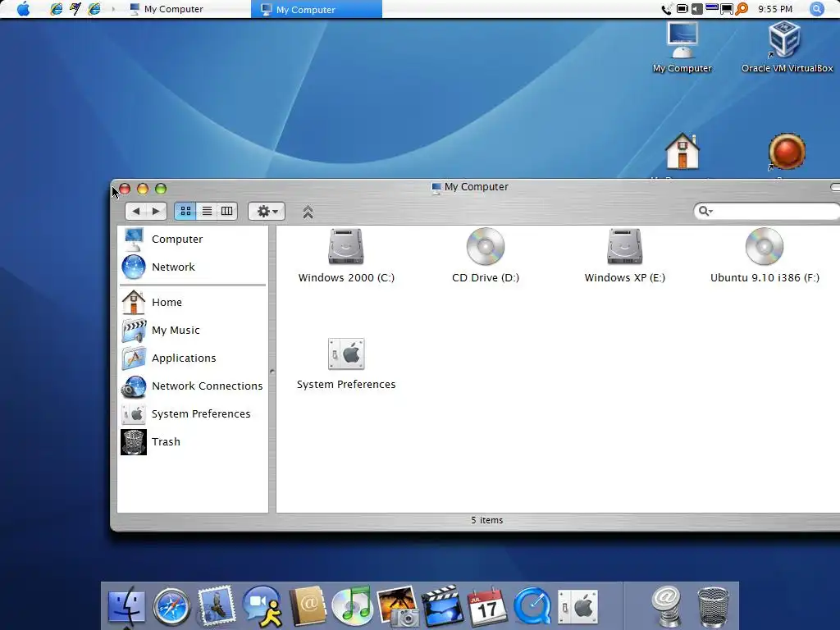Select Windows 2000 (C:) drive icon
The height and width of the screenshot is (630, 840).
pyautogui.click(x=346, y=246)
